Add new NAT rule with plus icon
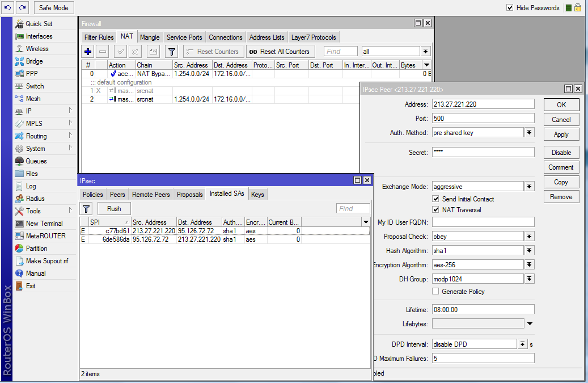The height and width of the screenshot is (383, 588). [88, 52]
